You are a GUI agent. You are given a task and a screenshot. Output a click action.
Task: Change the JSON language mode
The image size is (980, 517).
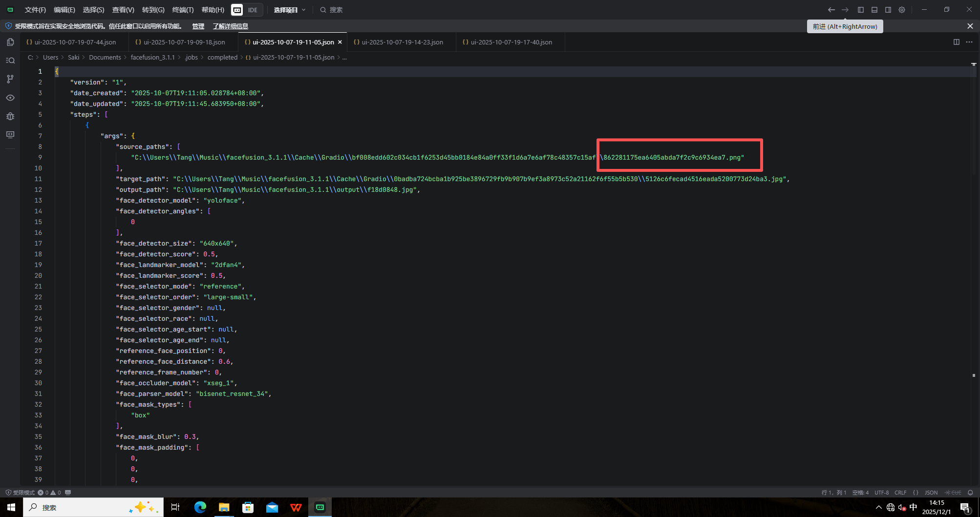click(x=931, y=493)
